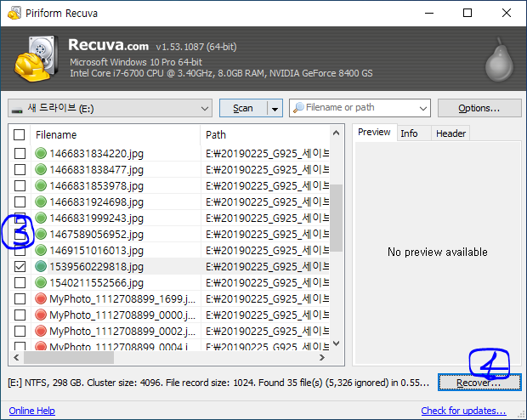Click the file list scroll down arrow
The image size is (527, 420).
click(336, 343)
